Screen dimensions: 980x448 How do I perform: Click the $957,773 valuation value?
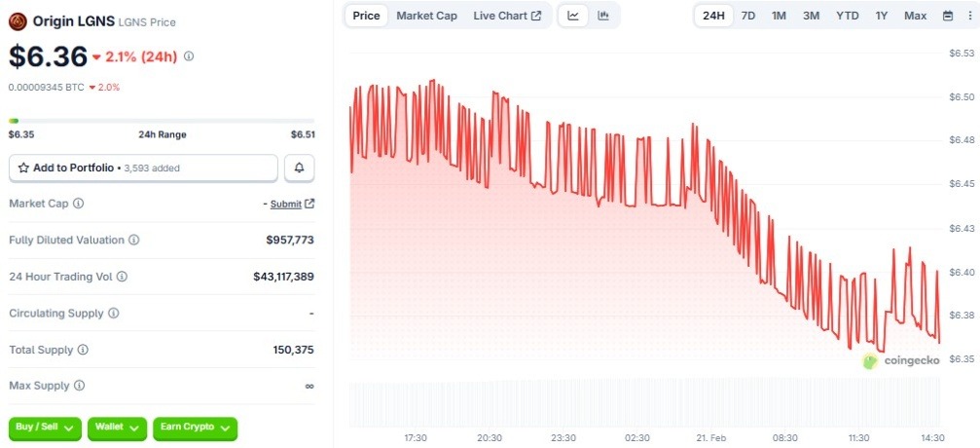[290, 240]
